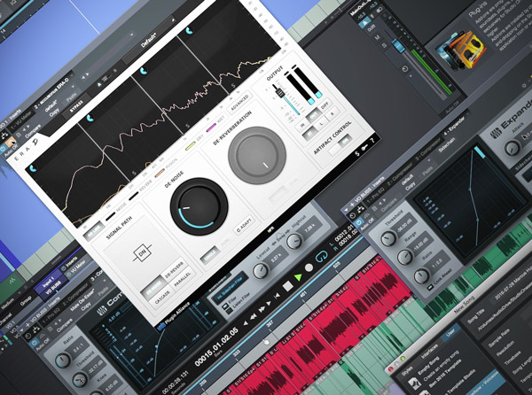Image resolution: width=532 pixels, height=395 pixels.
Task: Check the Filter checkbox in sidechain section
Action: (224, 306)
